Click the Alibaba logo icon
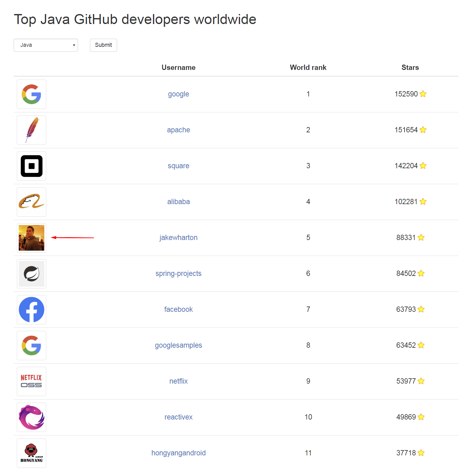This screenshot has width=476, height=471. pos(31,202)
